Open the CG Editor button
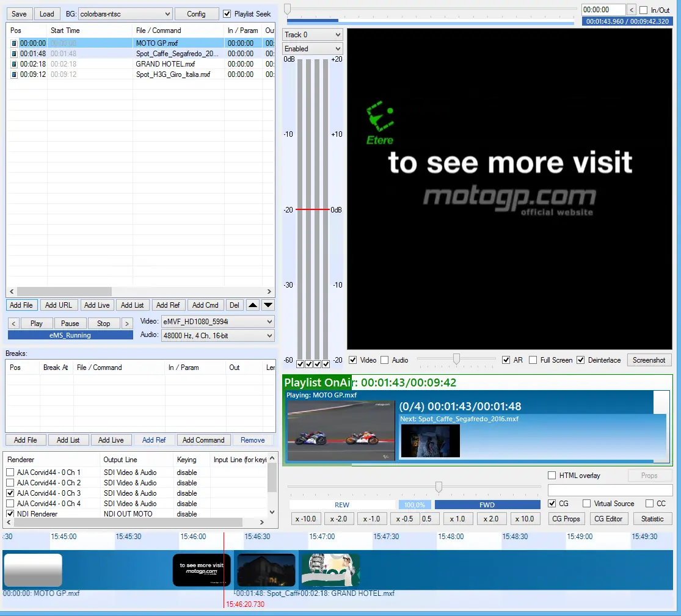 (608, 519)
